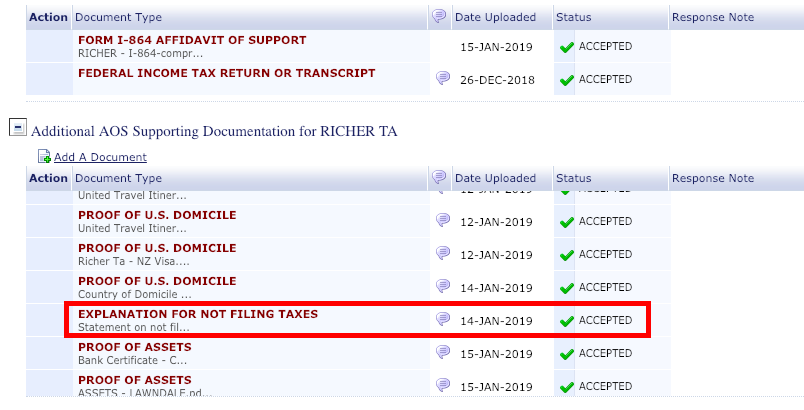
Task: Click comment bubble in top table header
Action: click(x=439, y=16)
